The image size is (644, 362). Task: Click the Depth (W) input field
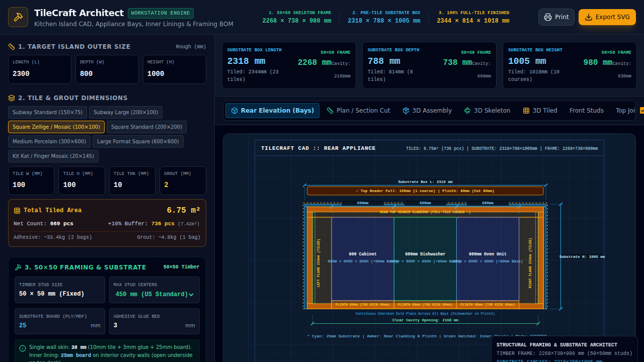[107, 74]
